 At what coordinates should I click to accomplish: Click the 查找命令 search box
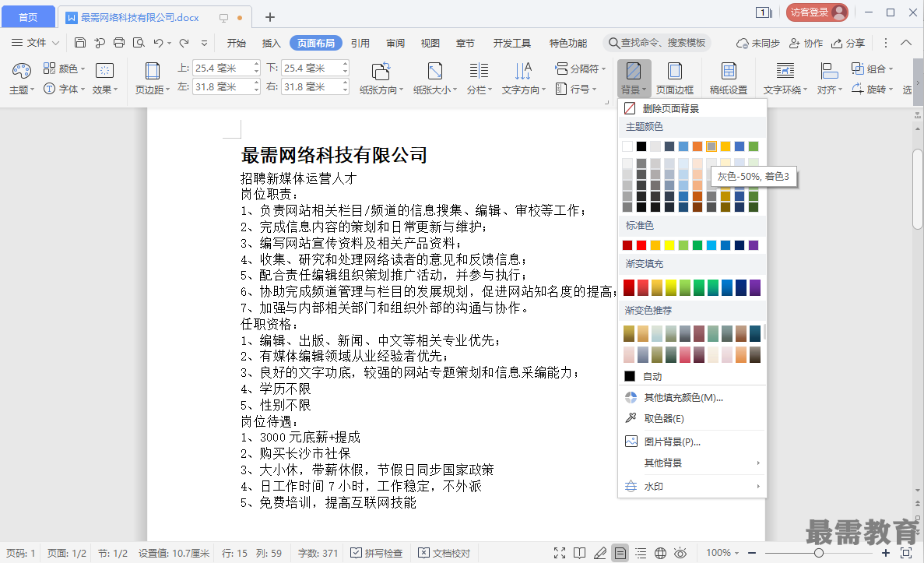tap(656, 43)
